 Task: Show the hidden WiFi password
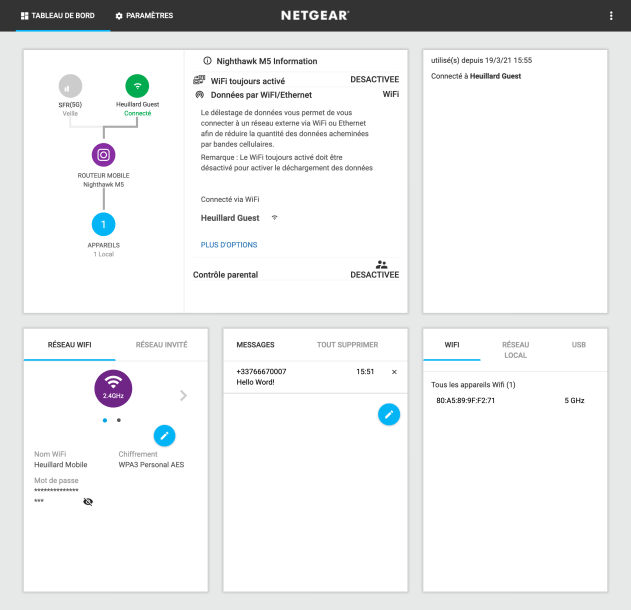click(x=88, y=502)
